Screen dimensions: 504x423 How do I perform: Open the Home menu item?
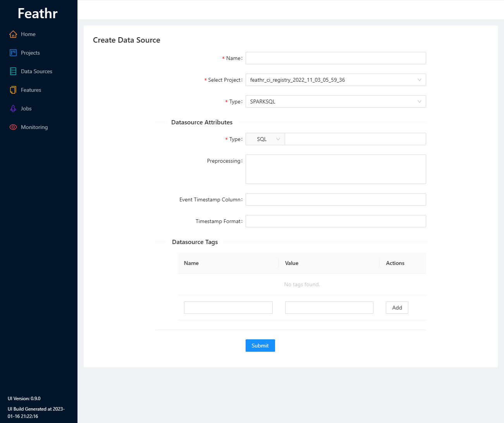(39, 34)
